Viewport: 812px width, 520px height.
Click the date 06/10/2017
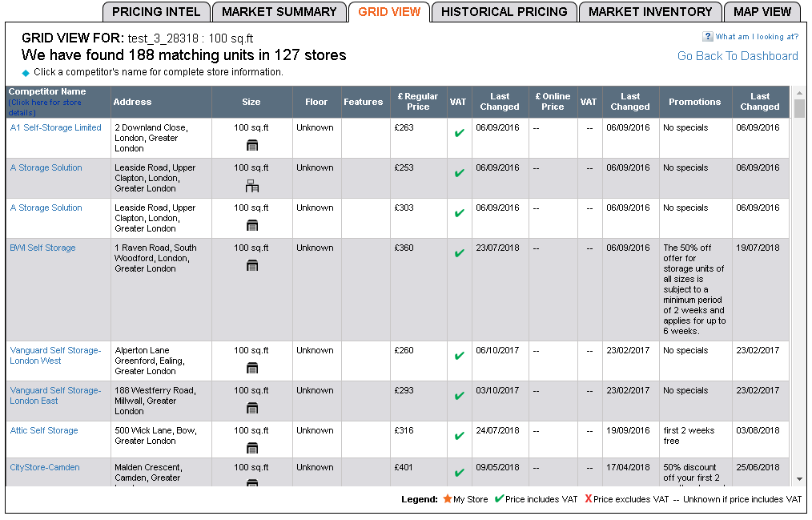click(x=497, y=350)
